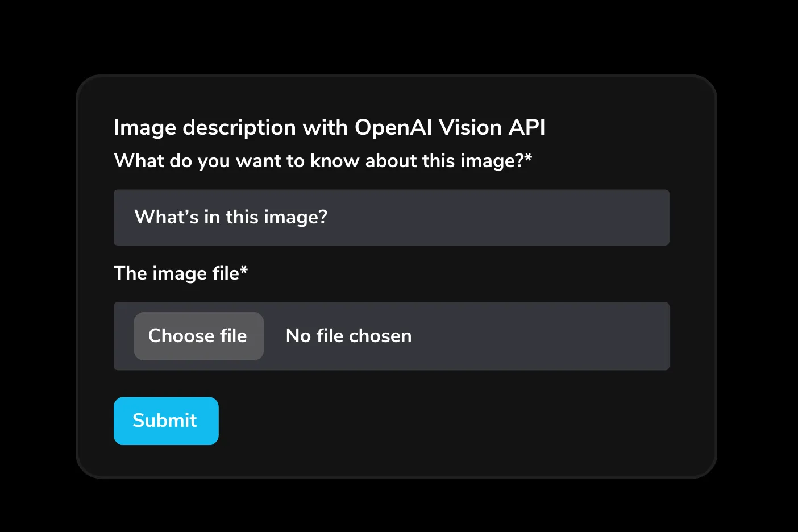Click the form title text
This screenshot has height=532, width=798.
pyautogui.click(x=329, y=127)
